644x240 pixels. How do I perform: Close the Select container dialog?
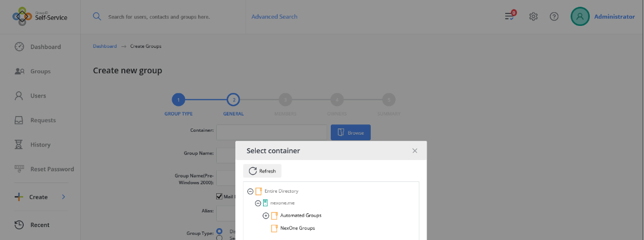coord(415,150)
